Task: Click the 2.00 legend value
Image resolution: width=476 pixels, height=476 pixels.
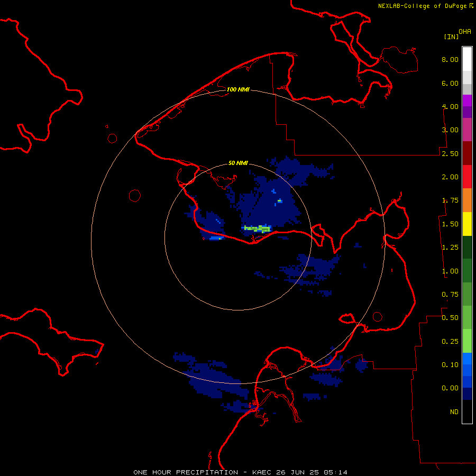Action: click(450, 177)
